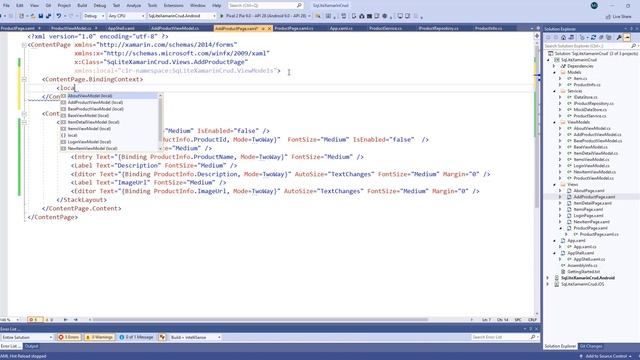Collapse the Services folder
Image resolution: width=640 pixels, height=360 pixels.
(x=554, y=91)
